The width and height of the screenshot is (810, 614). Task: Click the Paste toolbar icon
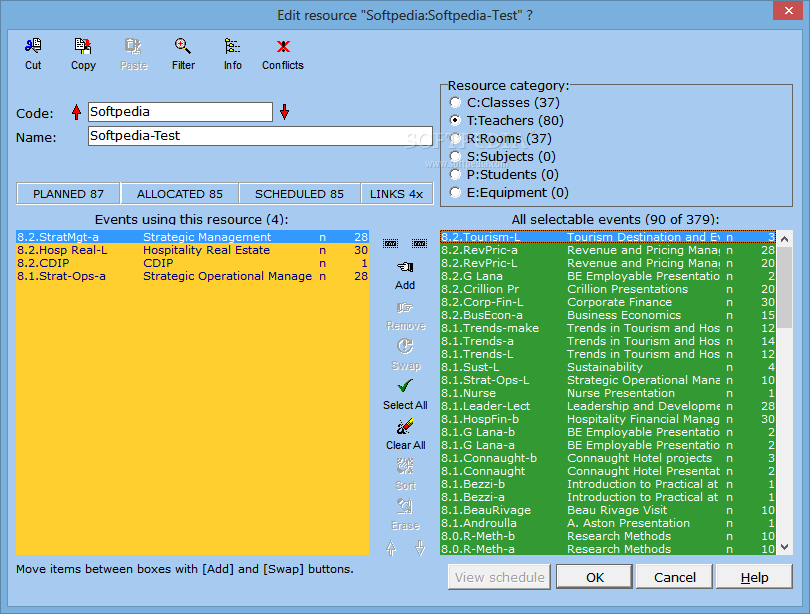click(133, 46)
